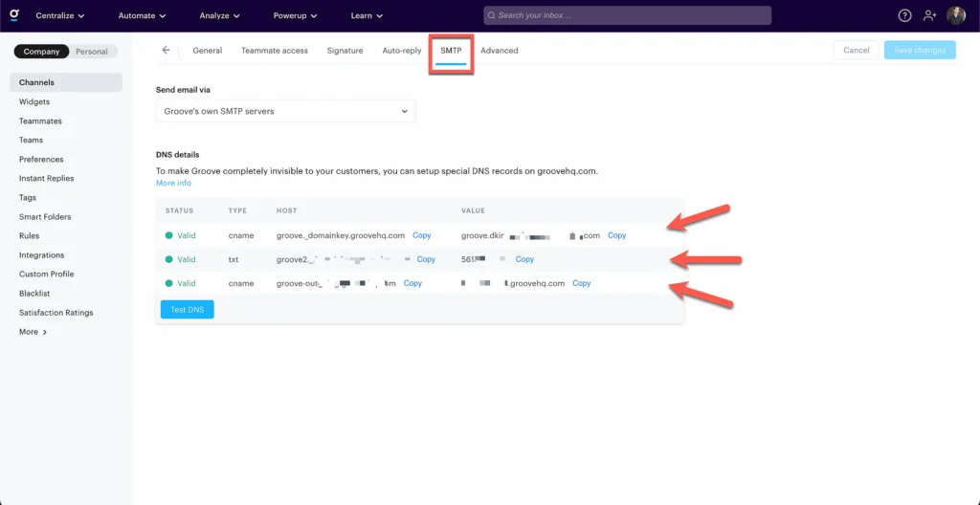This screenshot has height=505, width=980.
Task: Expand the Send email via dropdown
Action: coord(285,111)
